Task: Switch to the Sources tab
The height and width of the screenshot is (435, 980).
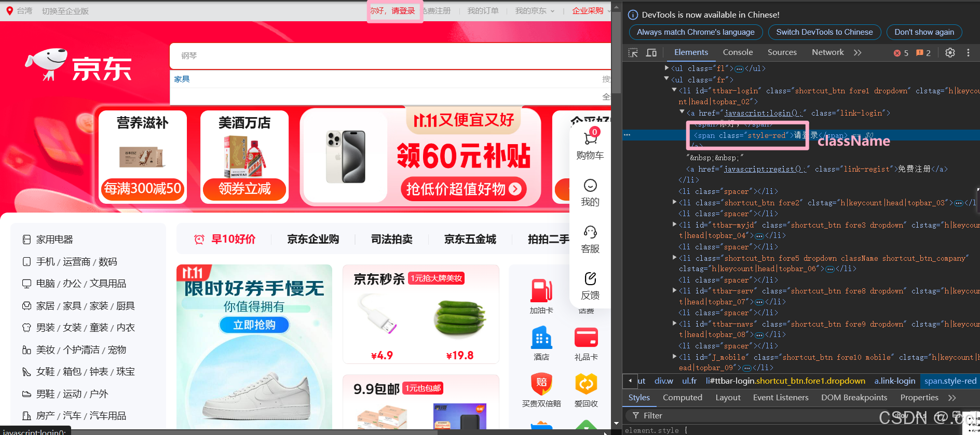Action: [782, 52]
